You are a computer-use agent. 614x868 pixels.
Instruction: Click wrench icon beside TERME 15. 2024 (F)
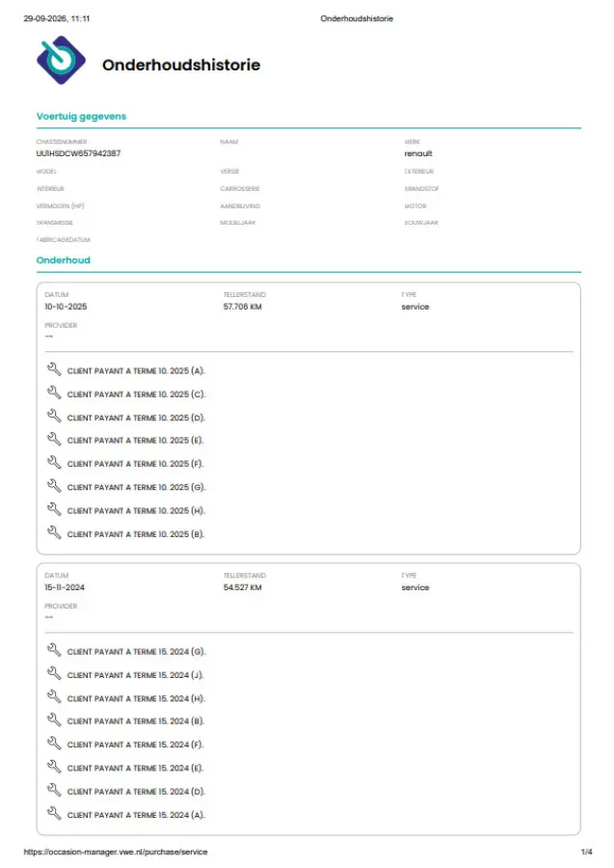pyautogui.click(x=54, y=743)
